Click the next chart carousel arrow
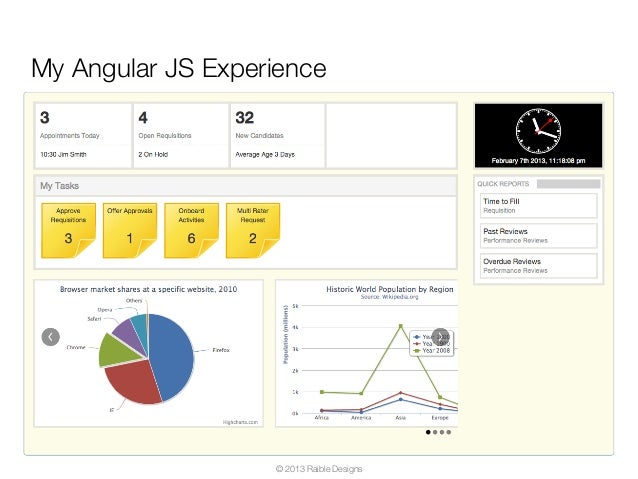The width and height of the screenshot is (638, 479). 440,337
